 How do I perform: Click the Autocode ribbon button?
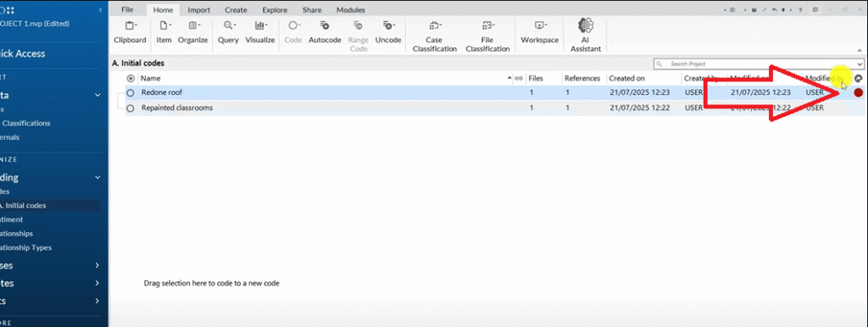(x=325, y=32)
